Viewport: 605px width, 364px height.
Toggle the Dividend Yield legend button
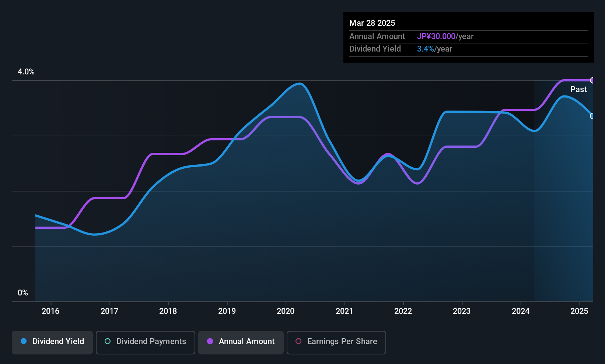click(52, 342)
